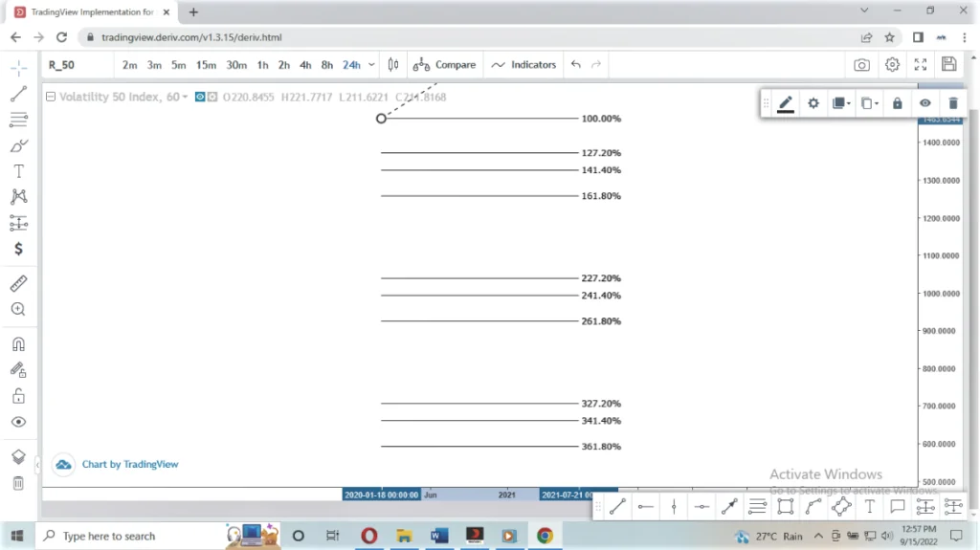Open File Explorer from the taskbar
Screen dimensions: 980x550
coord(405,536)
